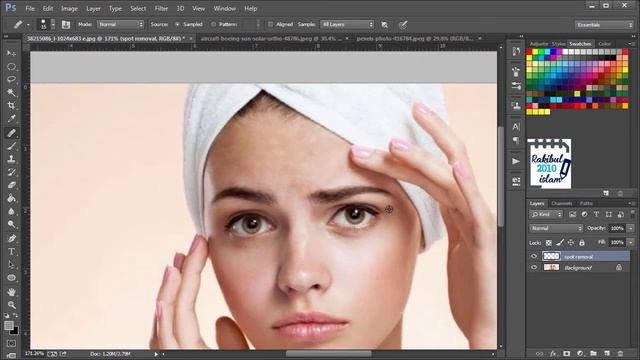The height and width of the screenshot is (360, 640).
Task: Create a new layer icon
Action: (x=607, y=353)
